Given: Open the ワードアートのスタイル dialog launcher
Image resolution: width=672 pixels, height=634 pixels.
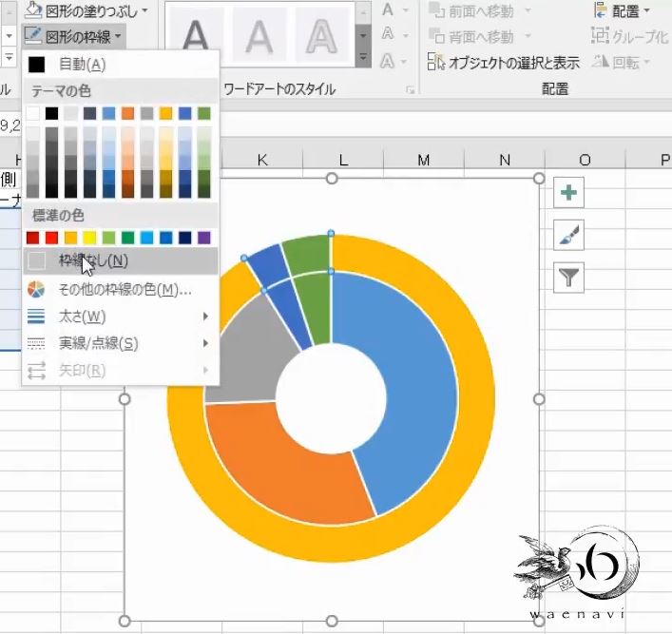Looking at the screenshot, I should click(411, 89).
